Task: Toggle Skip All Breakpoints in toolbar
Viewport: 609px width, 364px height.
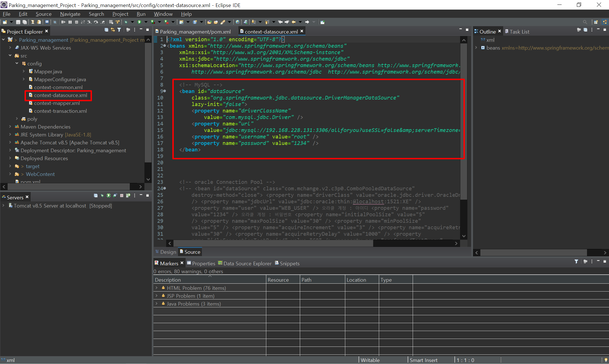Action: [x=55, y=22]
